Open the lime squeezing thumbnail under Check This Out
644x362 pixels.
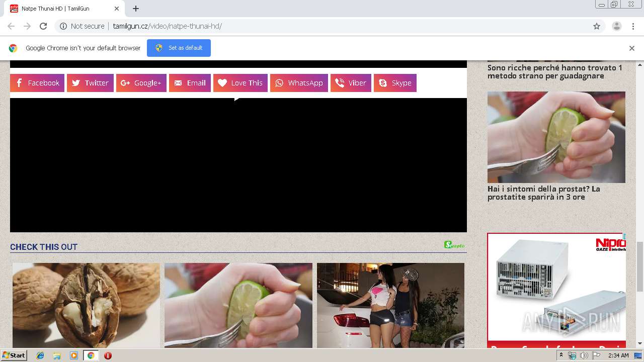point(238,305)
